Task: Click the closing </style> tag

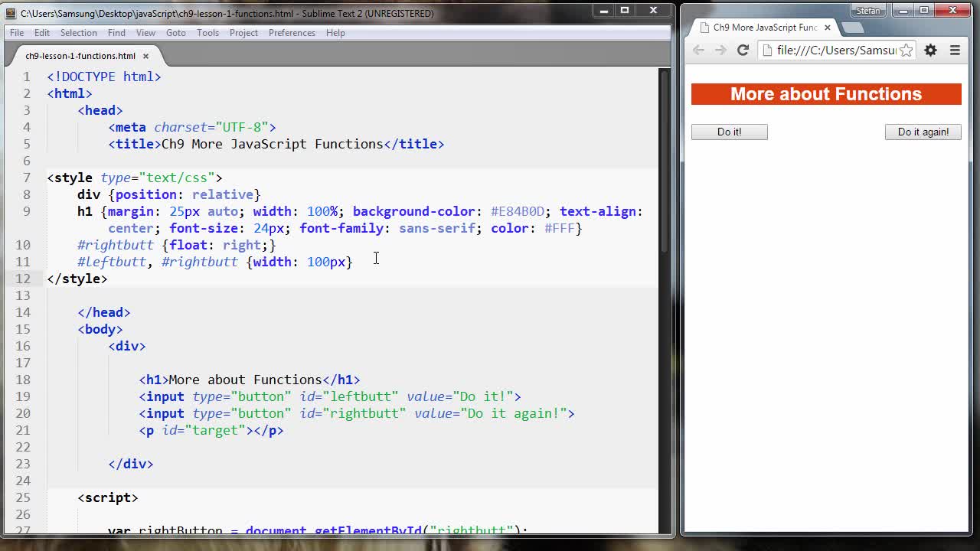Action: coord(77,279)
